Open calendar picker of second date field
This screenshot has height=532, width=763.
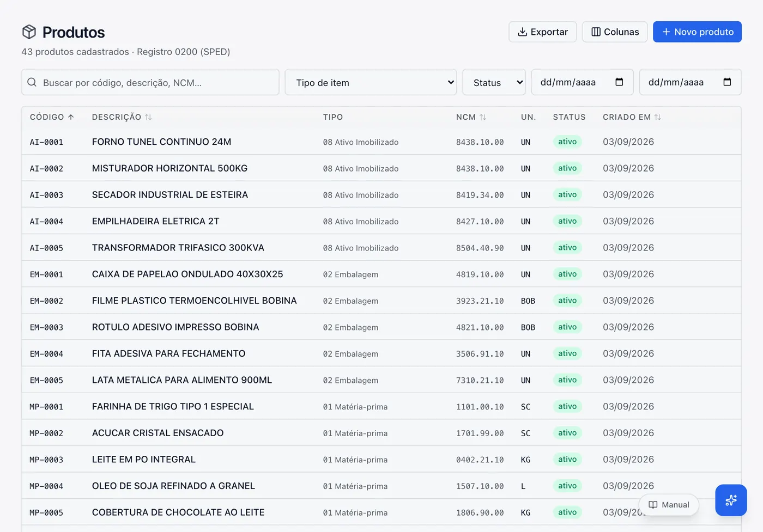click(727, 82)
